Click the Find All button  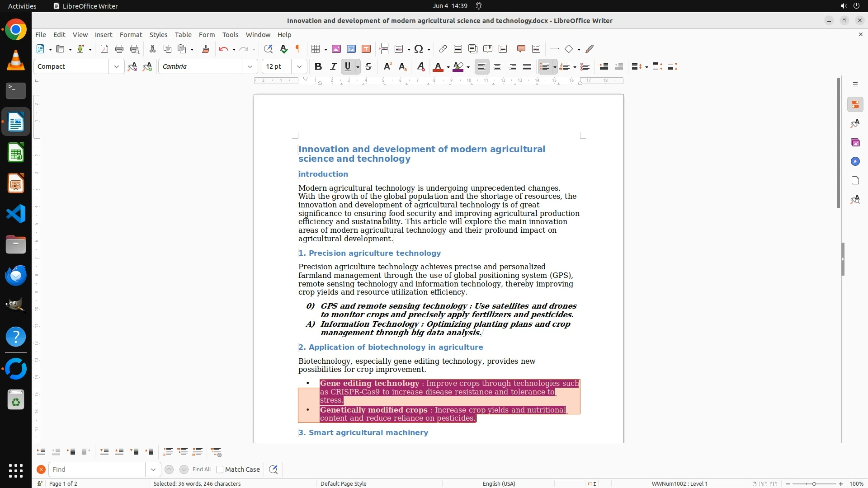click(x=201, y=469)
